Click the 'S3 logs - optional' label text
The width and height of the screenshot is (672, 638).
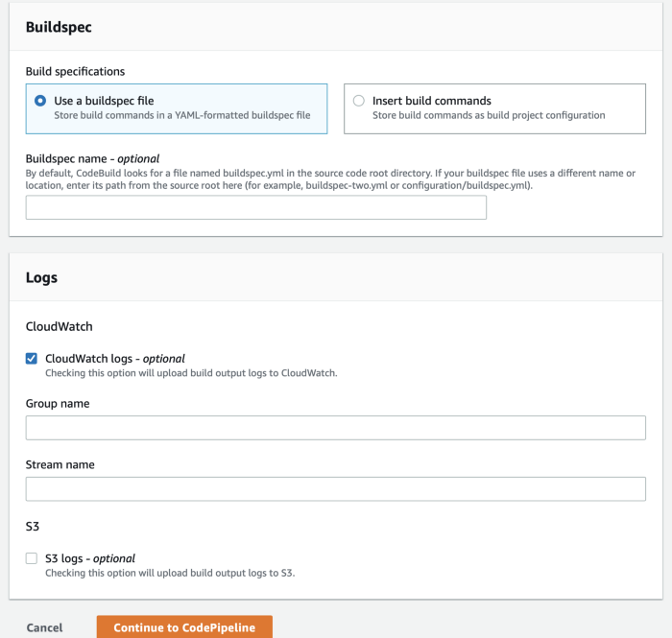90,558
